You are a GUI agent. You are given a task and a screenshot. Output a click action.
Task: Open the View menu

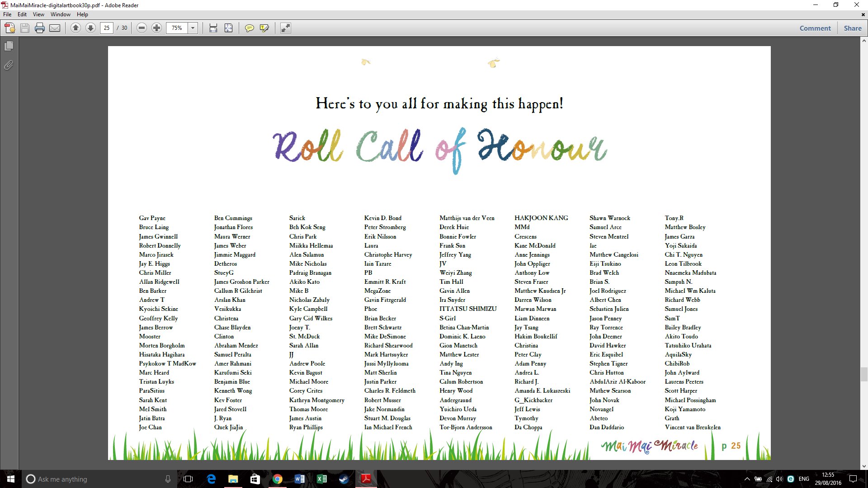click(x=38, y=14)
